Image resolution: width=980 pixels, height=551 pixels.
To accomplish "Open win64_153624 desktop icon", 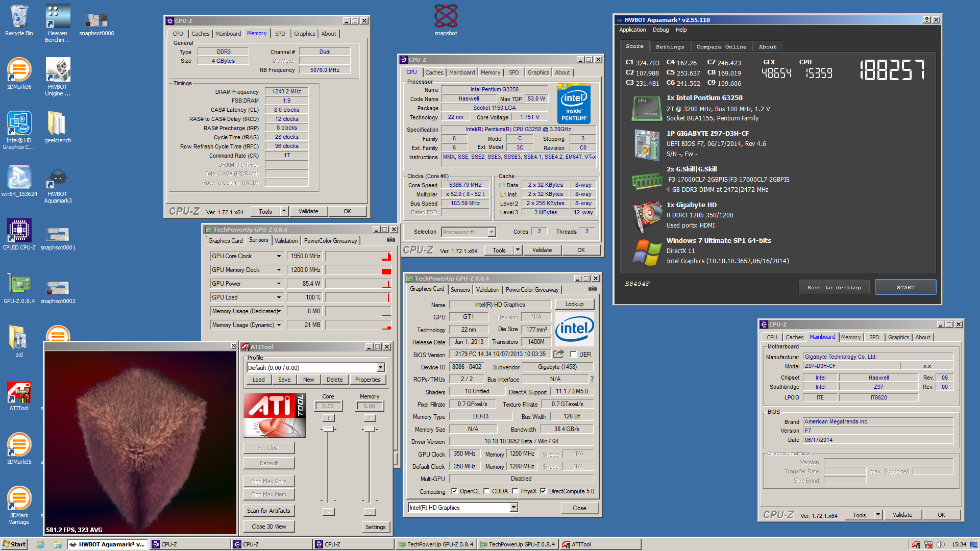I will tap(19, 181).
